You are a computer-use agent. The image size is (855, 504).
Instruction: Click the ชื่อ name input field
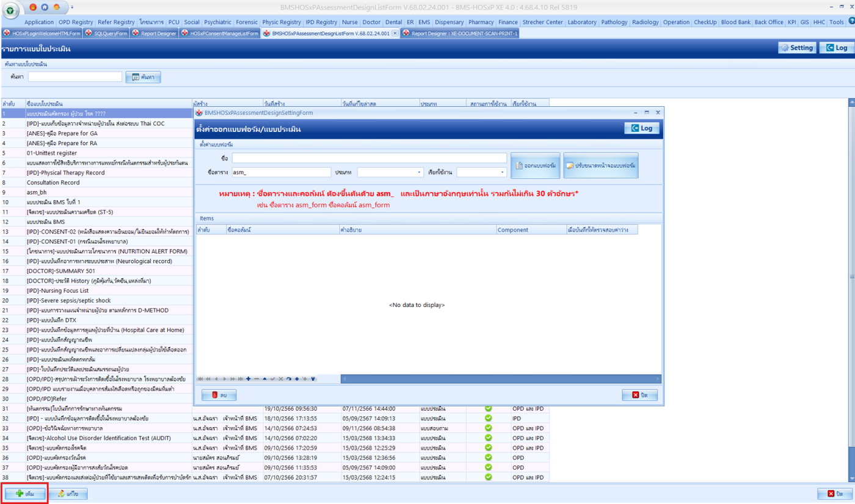click(x=369, y=158)
